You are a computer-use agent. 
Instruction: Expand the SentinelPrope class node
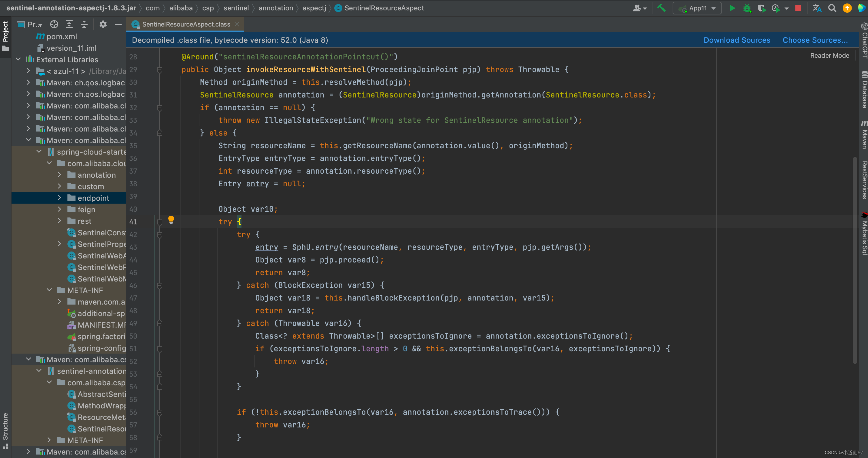tap(60, 244)
